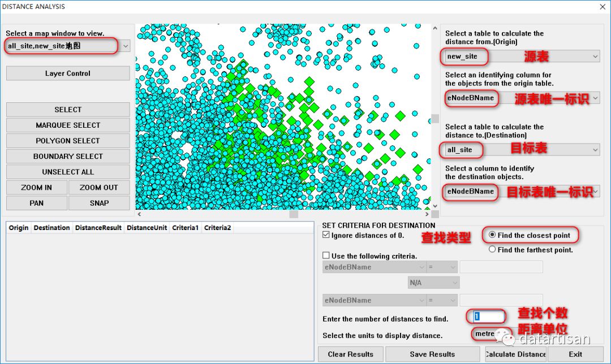Toggle the Ignore distances of 0 checkbox

[326, 235]
